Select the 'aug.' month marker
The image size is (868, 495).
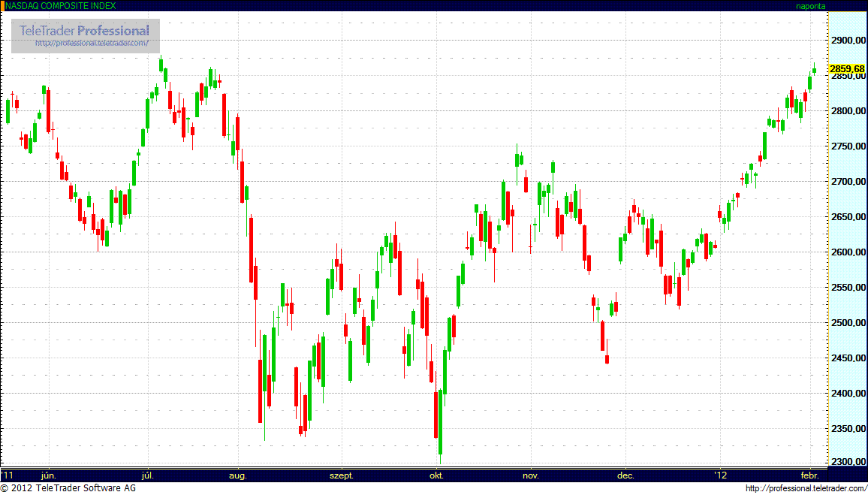(238, 475)
